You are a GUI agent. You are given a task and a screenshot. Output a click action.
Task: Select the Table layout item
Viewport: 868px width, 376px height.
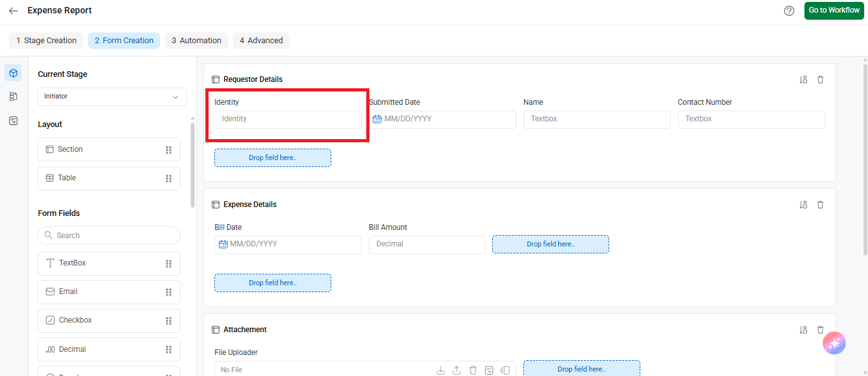(x=109, y=178)
